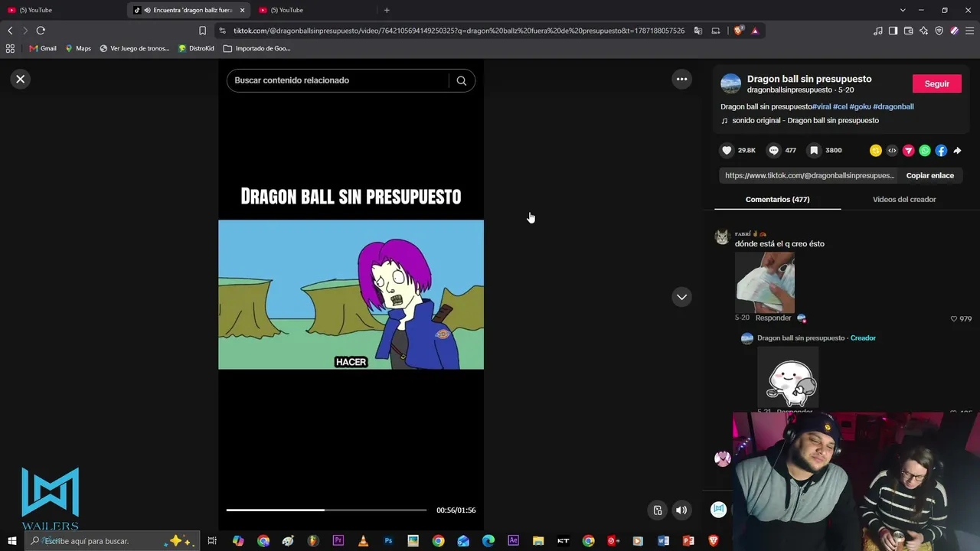This screenshot has width=980, height=551.
Task: Share the video on Facebook
Action: coord(941,150)
